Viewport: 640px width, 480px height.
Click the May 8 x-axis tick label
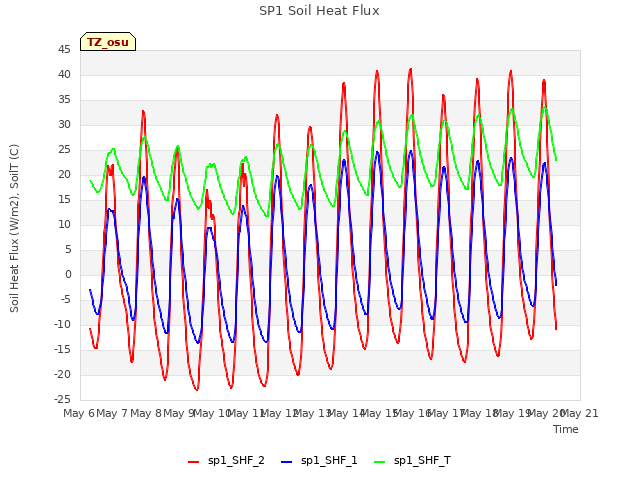point(146,413)
